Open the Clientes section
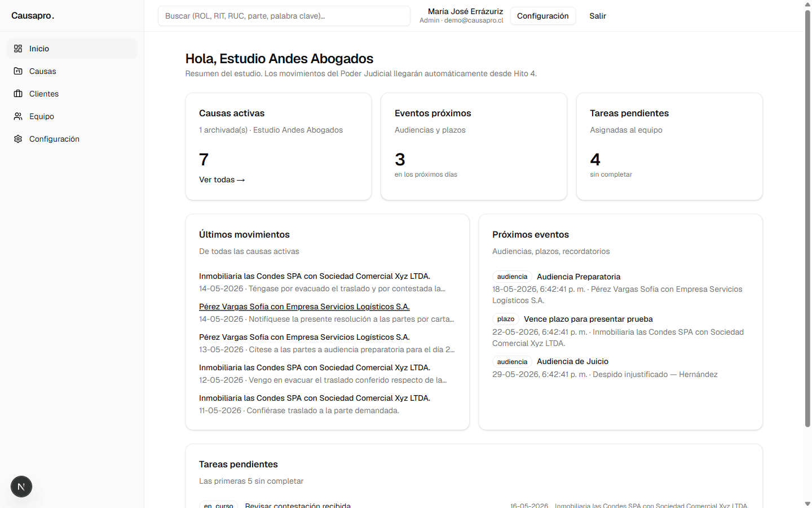The image size is (812, 508). click(x=72, y=94)
